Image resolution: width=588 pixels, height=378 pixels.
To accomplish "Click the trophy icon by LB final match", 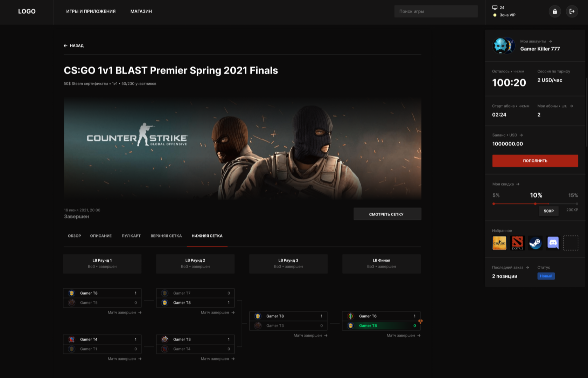I will 420,321.
